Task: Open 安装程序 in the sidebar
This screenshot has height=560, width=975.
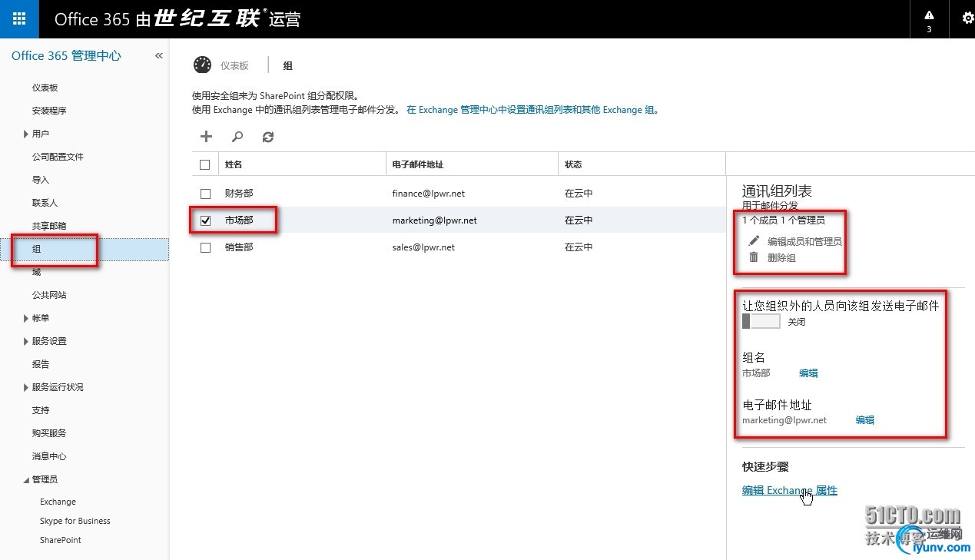Action: (x=49, y=111)
